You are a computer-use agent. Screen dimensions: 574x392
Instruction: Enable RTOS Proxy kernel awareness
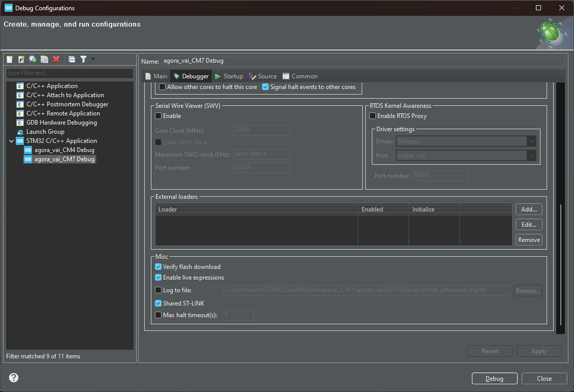coord(372,116)
